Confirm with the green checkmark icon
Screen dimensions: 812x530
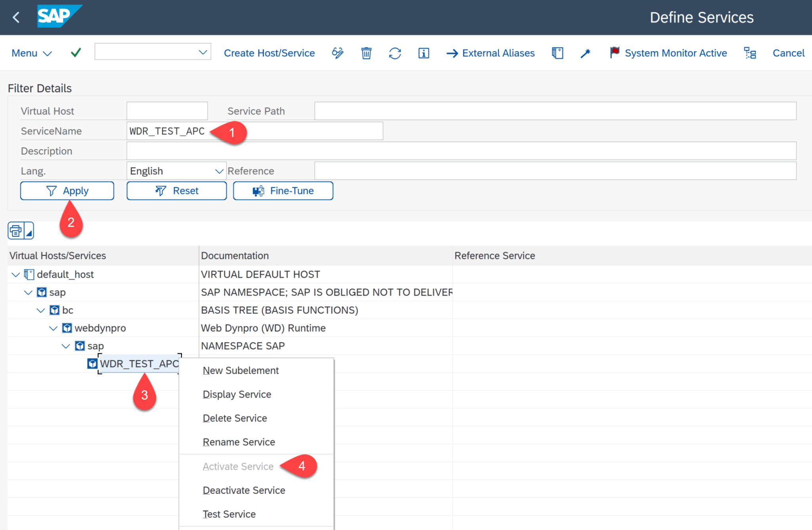tap(76, 52)
